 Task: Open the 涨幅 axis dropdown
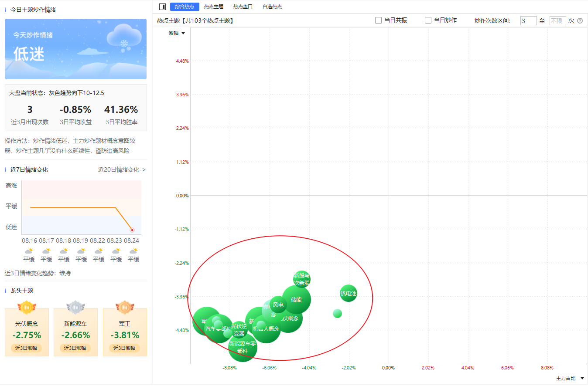tap(177, 33)
